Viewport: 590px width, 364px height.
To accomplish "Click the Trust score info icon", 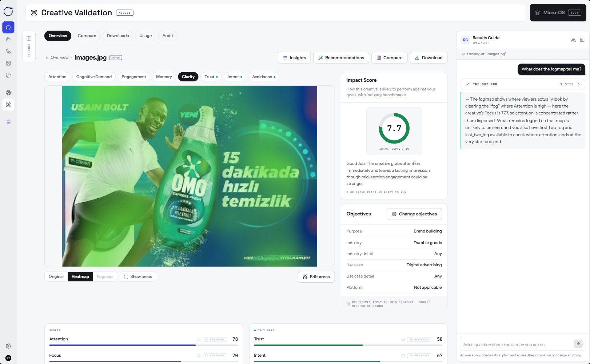I will pyautogui.click(x=403, y=339).
